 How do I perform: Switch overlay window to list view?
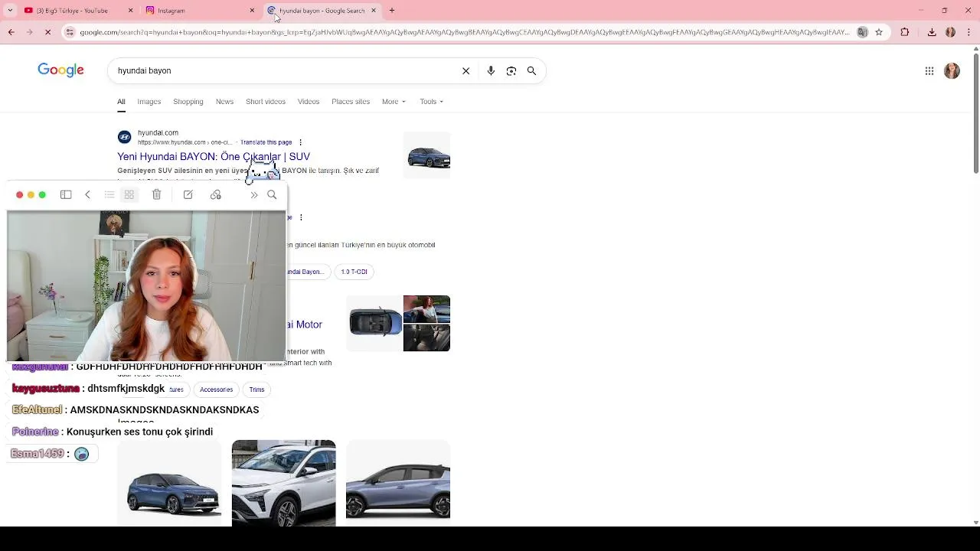[109, 195]
